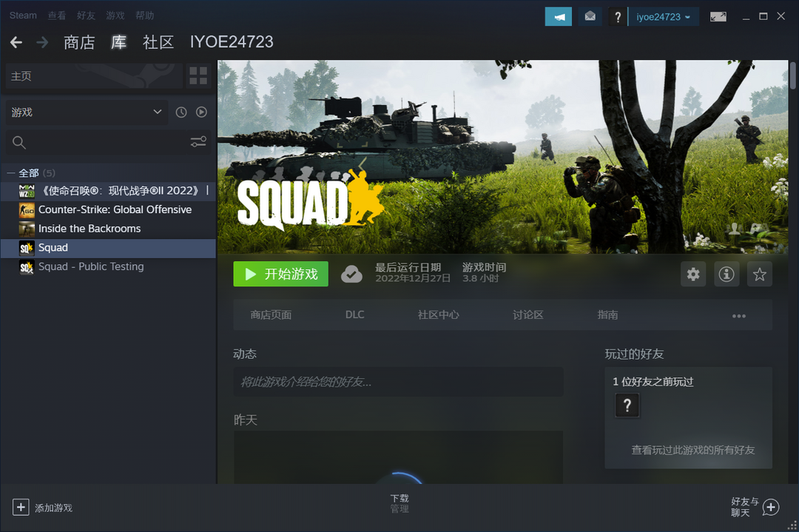The height and width of the screenshot is (532, 799).
Task: Select Inside the Backrooms in library
Action: click(x=90, y=229)
